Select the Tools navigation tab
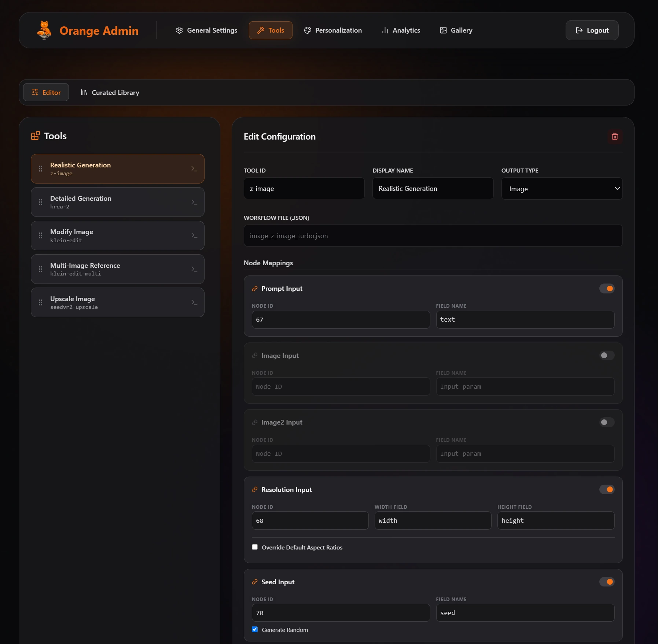The height and width of the screenshot is (644, 658). 271,30
